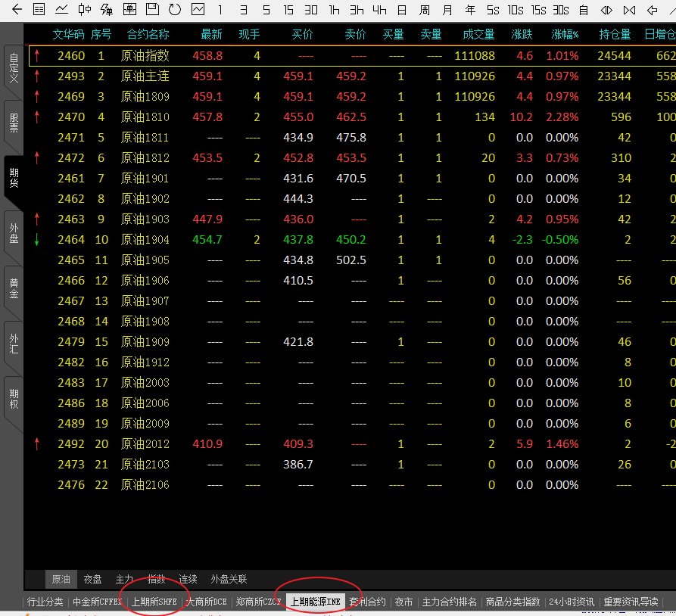Select the 原油1810 contract row
Viewport: 676px width, 616px height.
[x=145, y=117]
